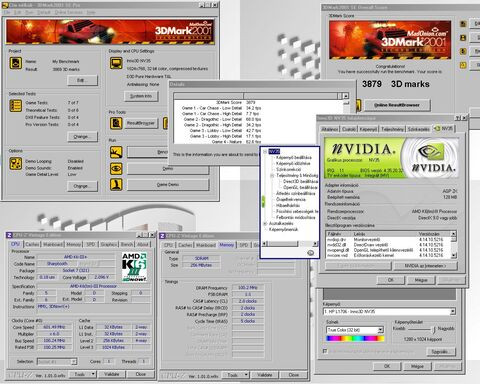
Task: Click the top yellow icon in 3DMark score window
Action: tap(463, 24)
